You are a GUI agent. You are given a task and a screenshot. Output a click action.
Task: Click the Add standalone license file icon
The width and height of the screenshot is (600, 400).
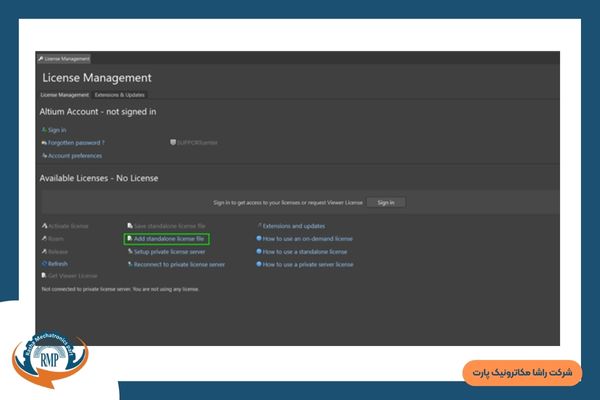click(x=130, y=240)
